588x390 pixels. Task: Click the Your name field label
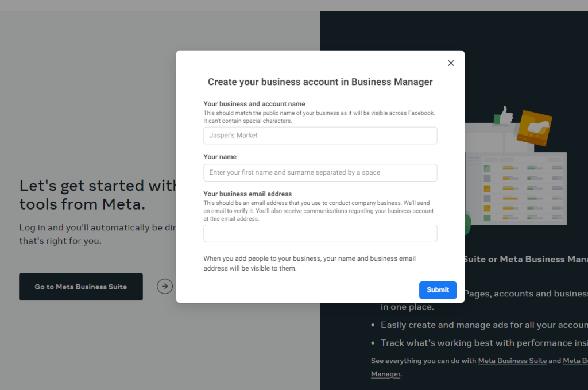point(220,157)
